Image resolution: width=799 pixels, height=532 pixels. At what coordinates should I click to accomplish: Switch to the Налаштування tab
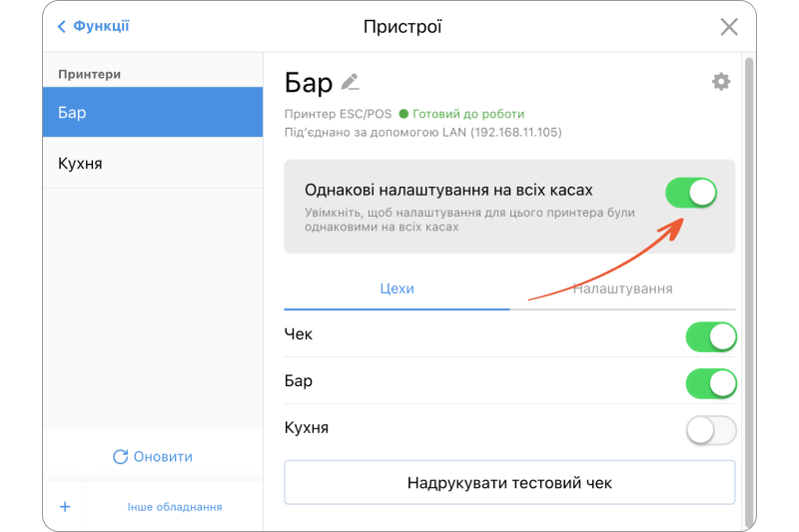click(x=622, y=288)
